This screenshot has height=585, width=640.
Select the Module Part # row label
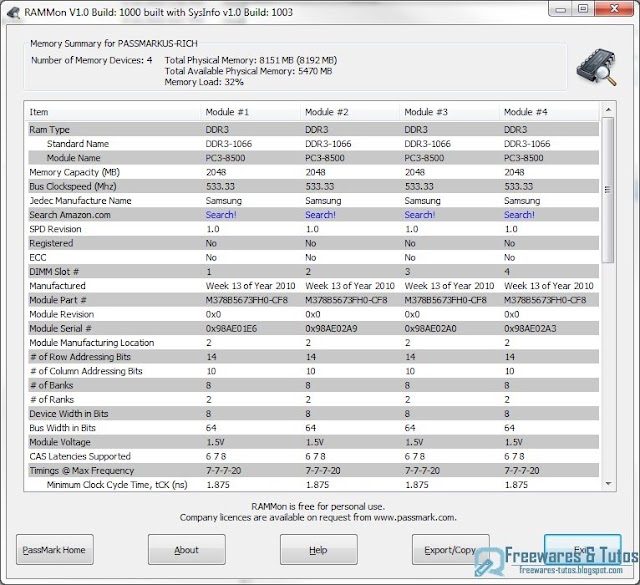[58, 300]
